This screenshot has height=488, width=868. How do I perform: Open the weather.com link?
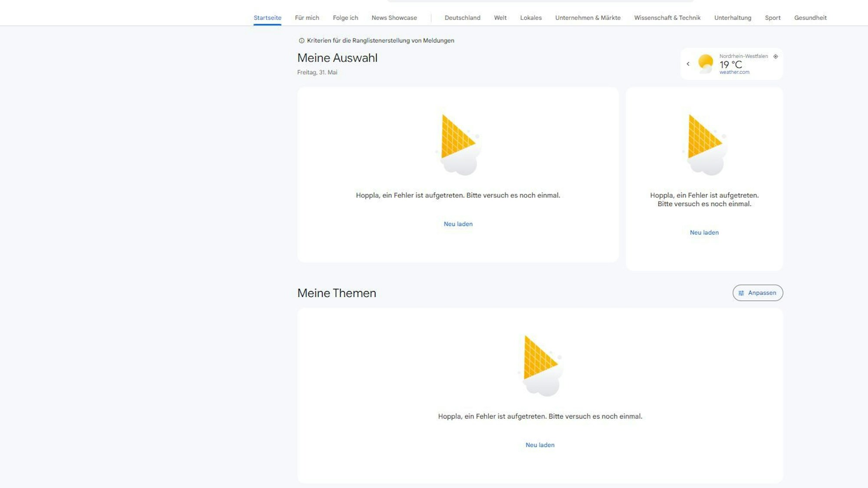click(x=734, y=72)
